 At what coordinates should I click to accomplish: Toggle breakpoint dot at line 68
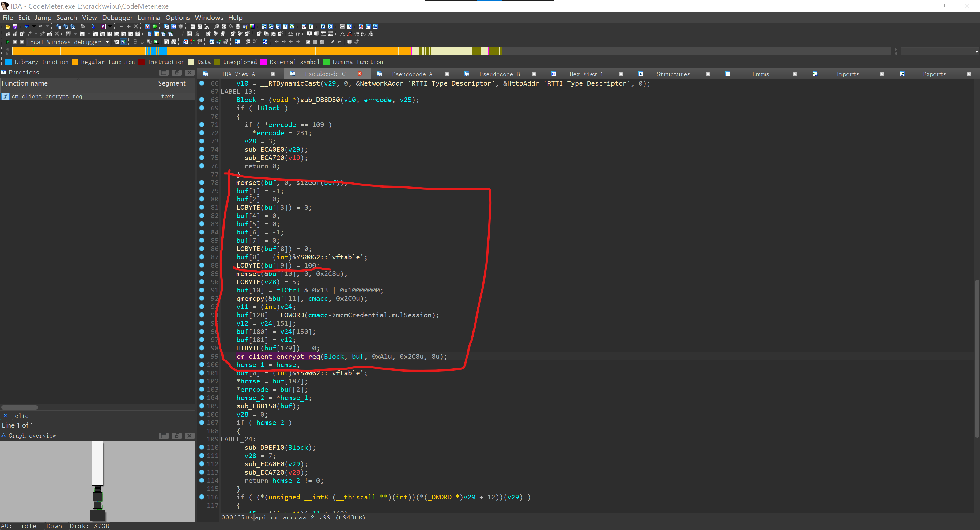pos(202,100)
